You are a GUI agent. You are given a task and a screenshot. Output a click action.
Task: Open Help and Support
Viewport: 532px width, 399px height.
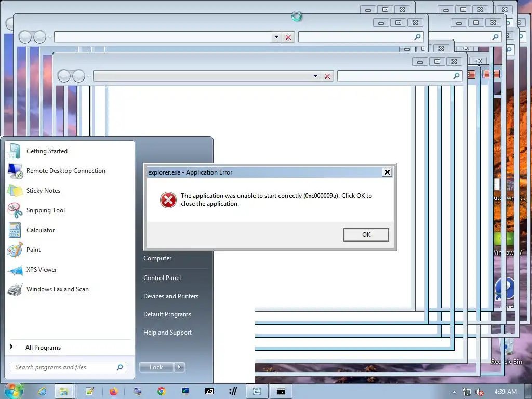[167, 332]
